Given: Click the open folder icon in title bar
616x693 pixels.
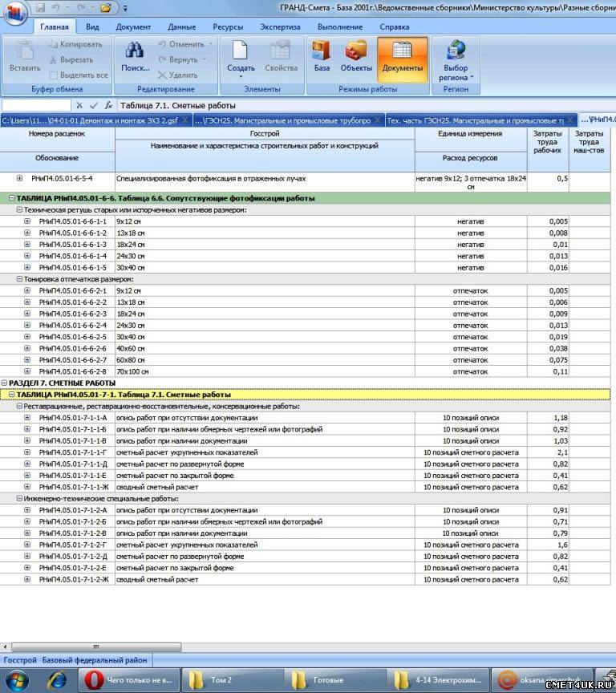Looking at the screenshot, I should click(x=105, y=7).
